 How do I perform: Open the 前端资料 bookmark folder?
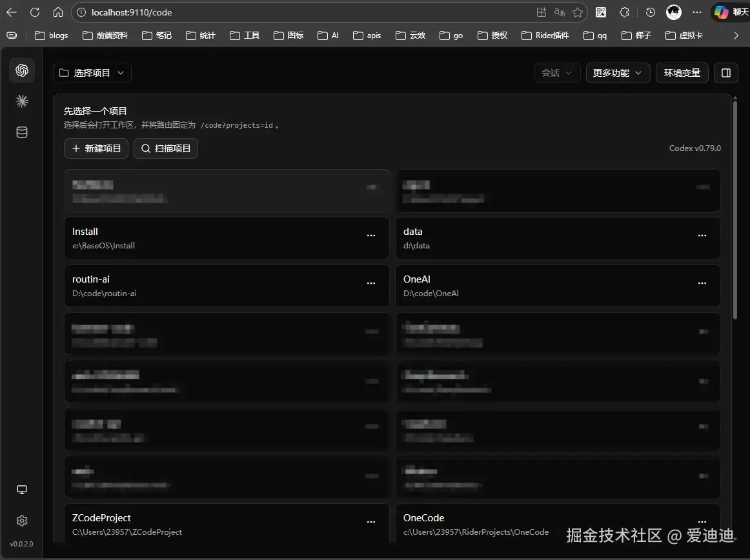click(105, 35)
